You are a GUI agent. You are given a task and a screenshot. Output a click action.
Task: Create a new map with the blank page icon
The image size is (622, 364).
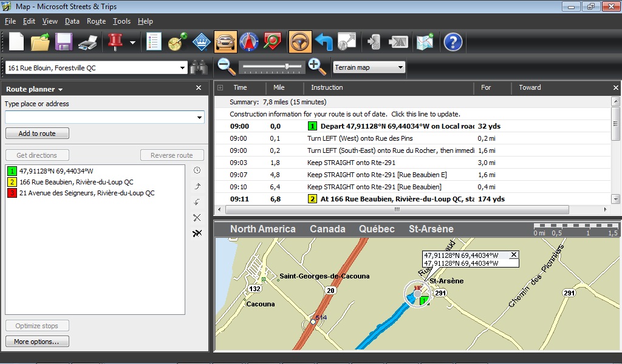16,42
